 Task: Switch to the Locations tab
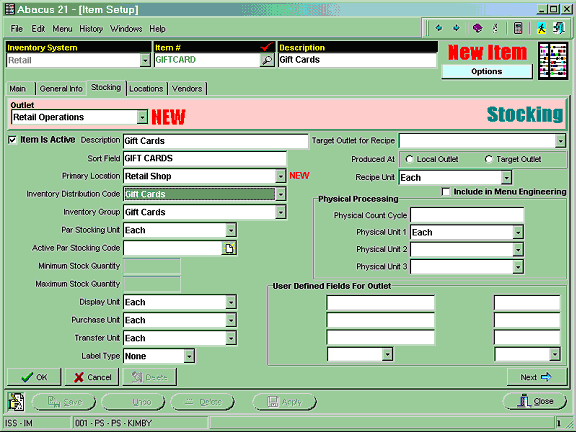[x=146, y=89]
